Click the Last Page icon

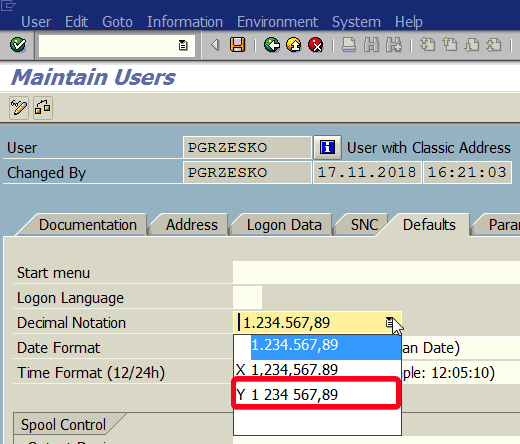pyautogui.click(x=494, y=45)
